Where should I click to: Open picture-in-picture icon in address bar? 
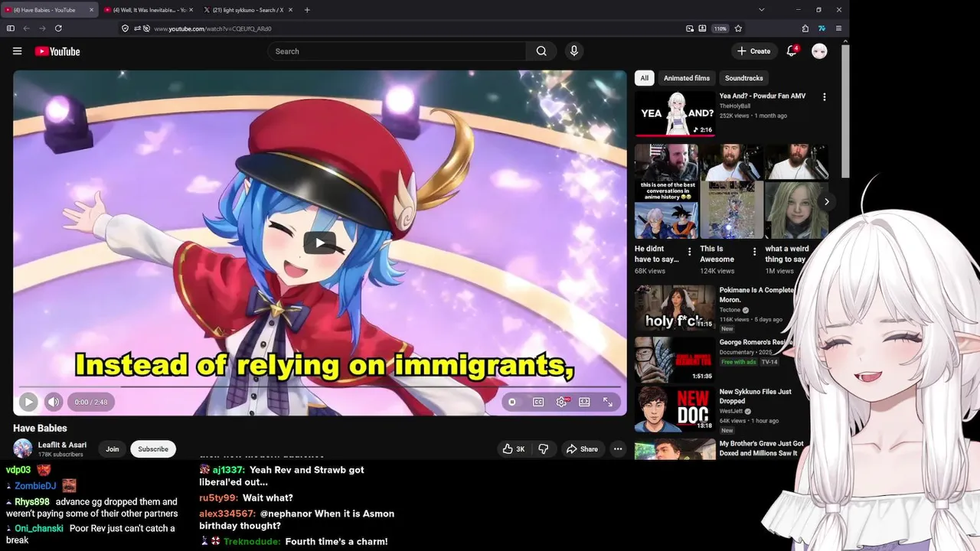690,28
